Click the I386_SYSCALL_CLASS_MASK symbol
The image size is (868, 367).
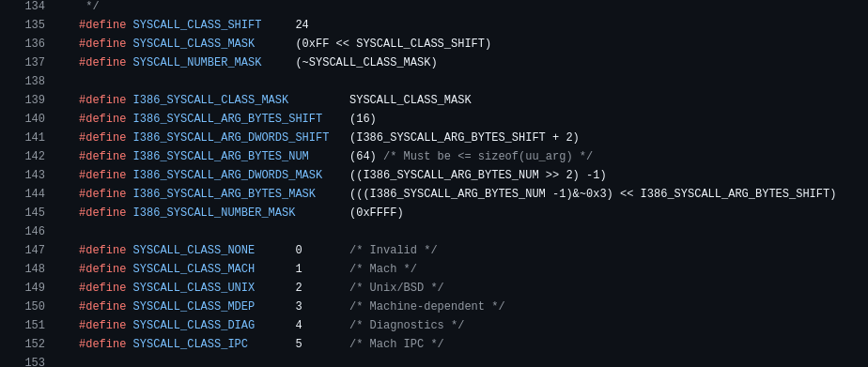[211, 100]
